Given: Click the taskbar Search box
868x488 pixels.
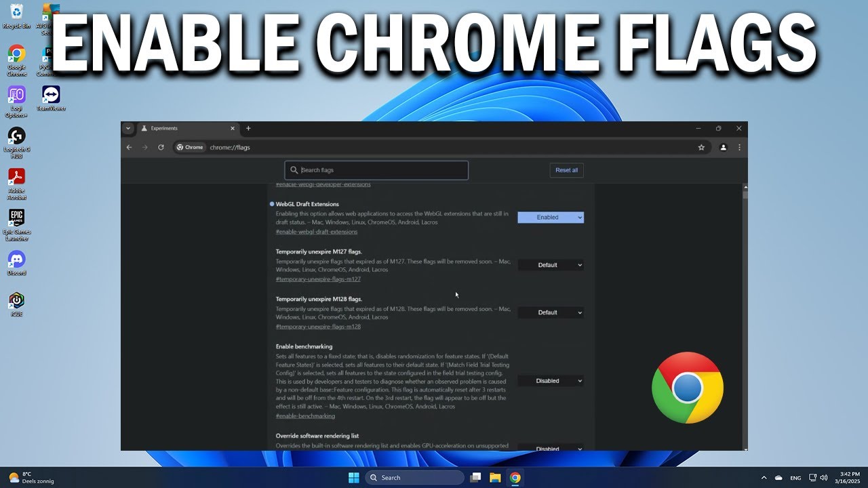Looking at the screenshot, I should point(415,478).
